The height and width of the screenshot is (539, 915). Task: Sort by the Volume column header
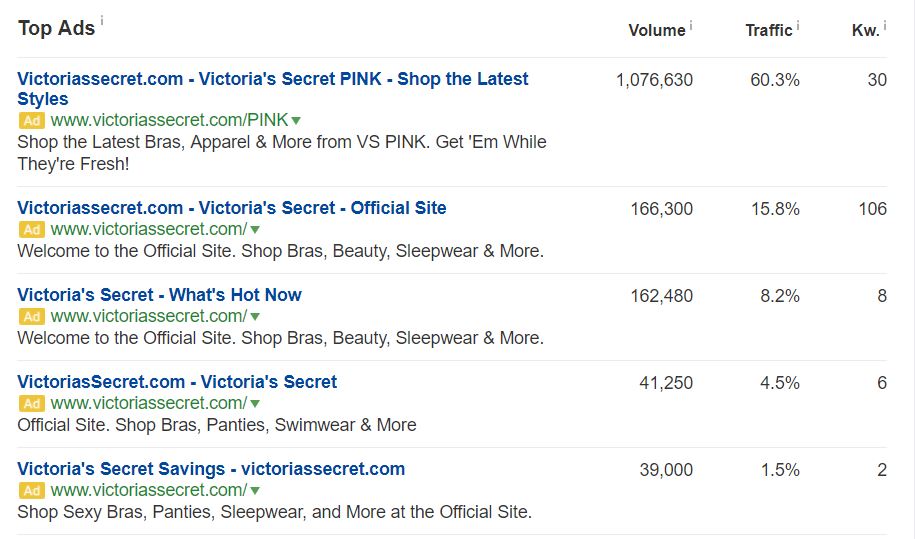pyautogui.click(x=656, y=30)
